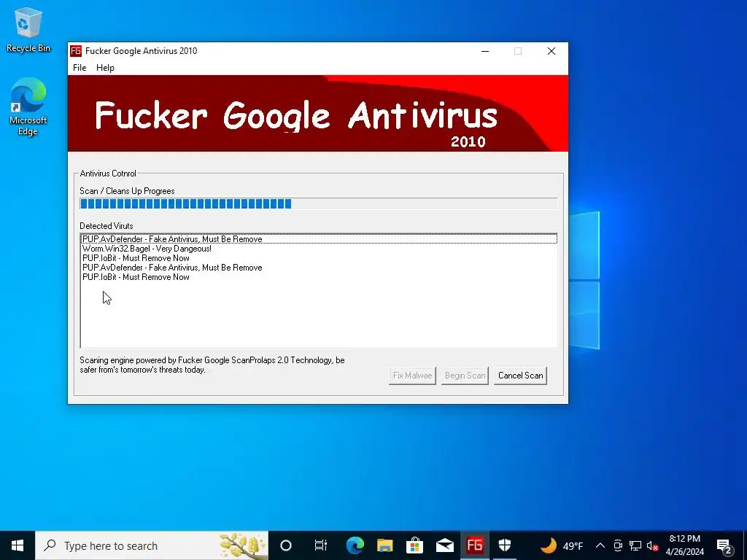Open File Explorer from the taskbar
747x560 pixels.
[385, 545]
